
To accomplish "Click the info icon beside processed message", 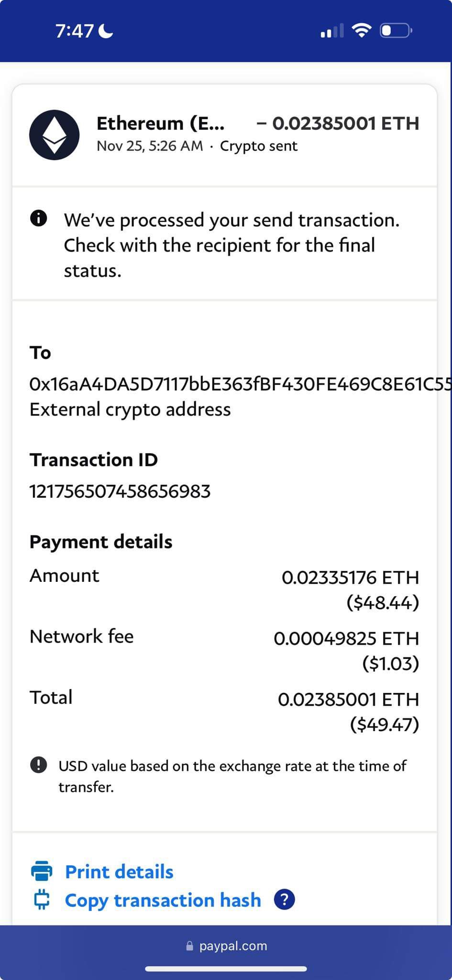I will click(38, 219).
